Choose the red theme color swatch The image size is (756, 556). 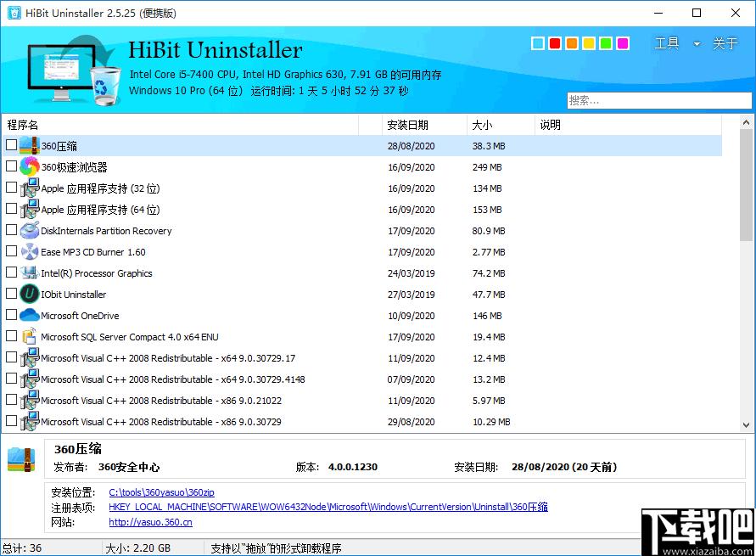coord(555,43)
